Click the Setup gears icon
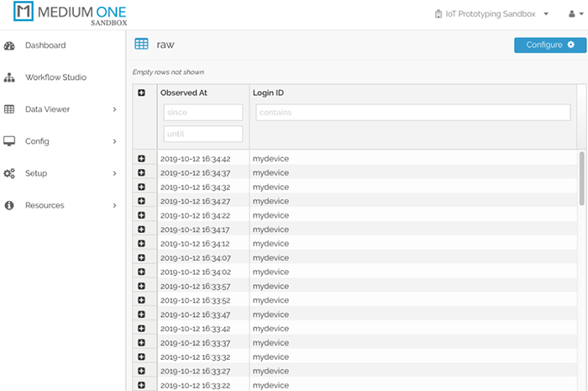Image resolution: width=588 pixels, height=391 pixels. click(9, 173)
